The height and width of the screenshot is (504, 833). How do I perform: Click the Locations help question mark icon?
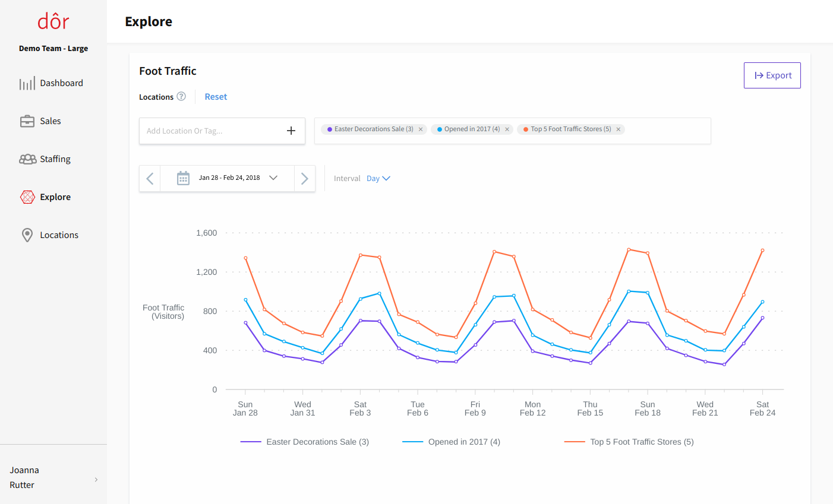[181, 96]
